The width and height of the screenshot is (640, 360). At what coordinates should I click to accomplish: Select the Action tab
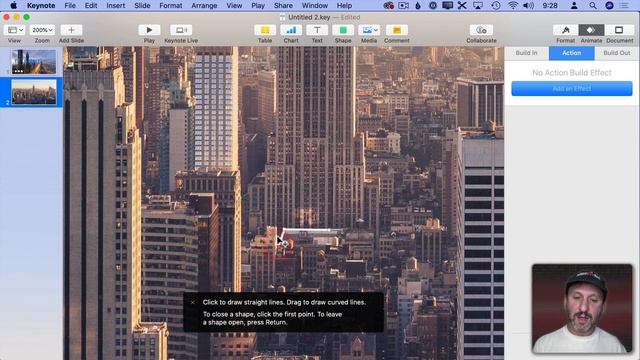(571, 53)
